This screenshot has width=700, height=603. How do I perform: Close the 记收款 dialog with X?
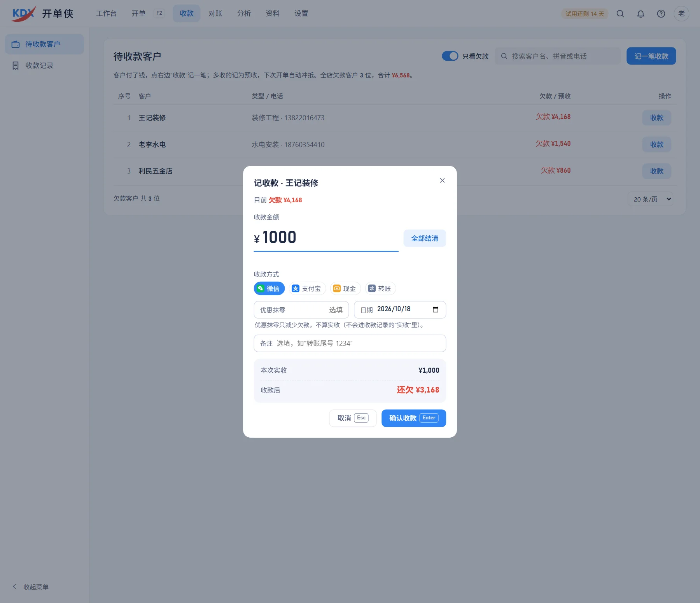click(x=442, y=181)
